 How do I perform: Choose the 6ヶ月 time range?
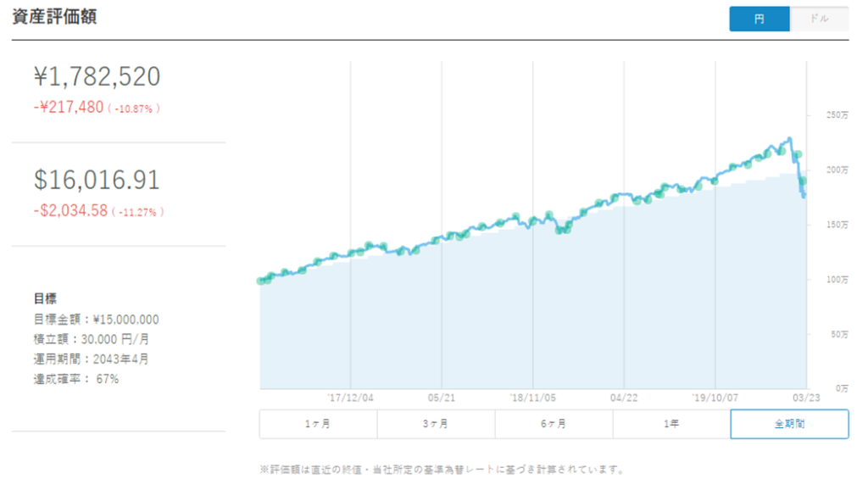[554, 424]
